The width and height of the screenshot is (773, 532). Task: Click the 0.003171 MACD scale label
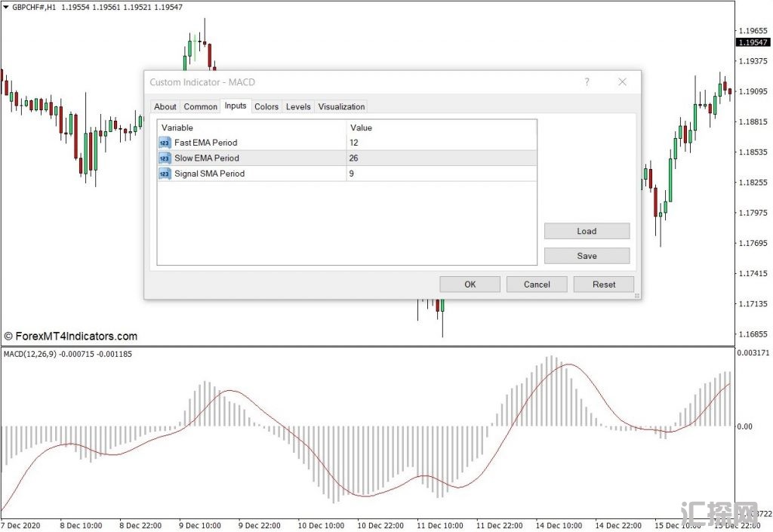pos(753,352)
